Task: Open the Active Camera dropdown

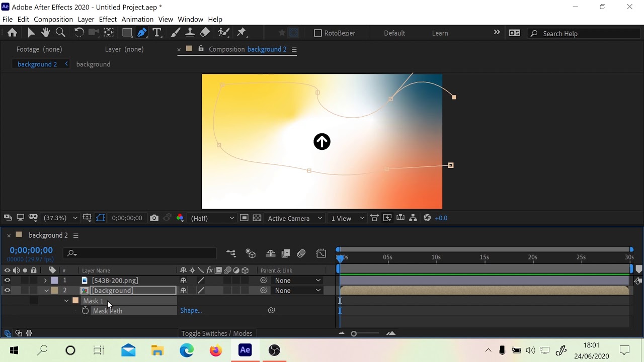Action: pyautogui.click(x=295, y=218)
